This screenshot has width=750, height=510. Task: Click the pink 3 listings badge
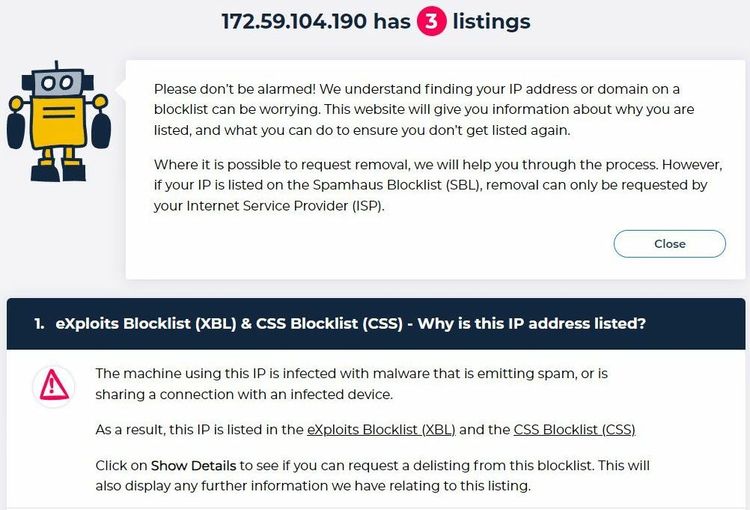[431, 22]
